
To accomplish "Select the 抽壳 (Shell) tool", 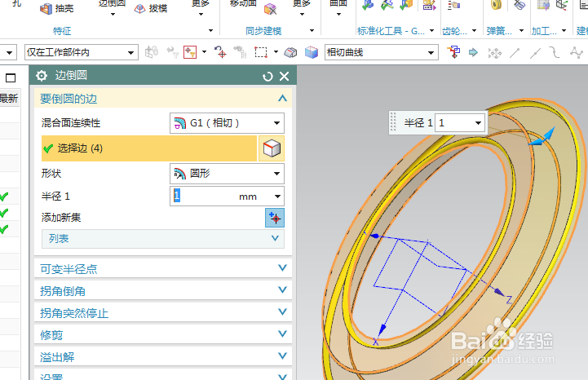I will click(x=56, y=8).
